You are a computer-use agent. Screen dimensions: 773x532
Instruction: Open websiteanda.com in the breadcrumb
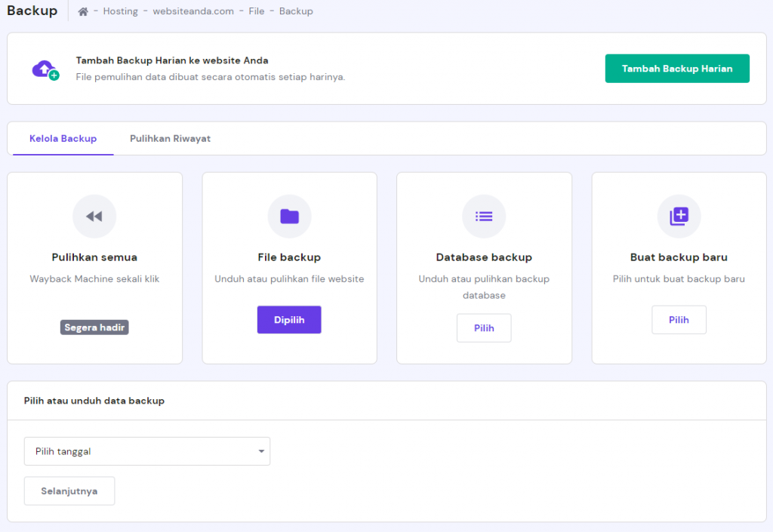pyautogui.click(x=193, y=12)
